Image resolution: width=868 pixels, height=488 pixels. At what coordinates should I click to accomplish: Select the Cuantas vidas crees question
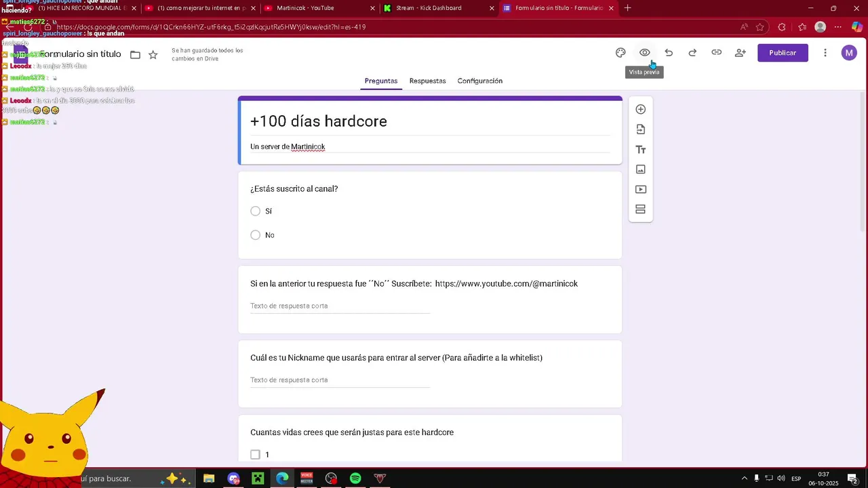pos(352,432)
